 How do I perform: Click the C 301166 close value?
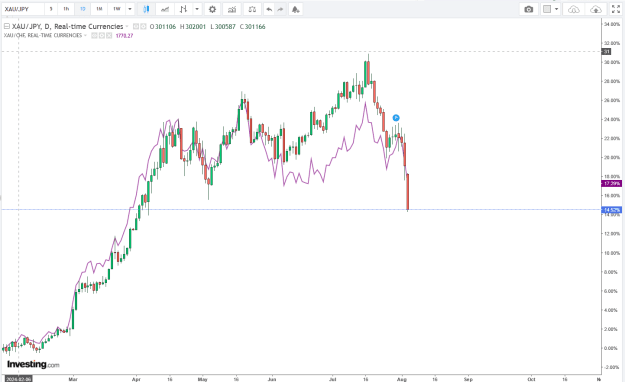coord(253,27)
